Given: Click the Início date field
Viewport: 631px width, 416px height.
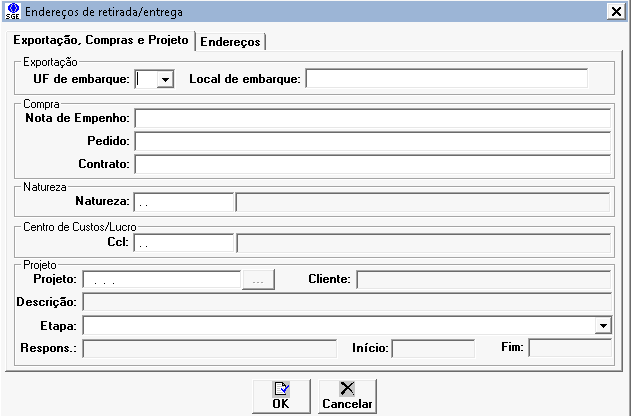Looking at the screenshot, I should (x=432, y=348).
